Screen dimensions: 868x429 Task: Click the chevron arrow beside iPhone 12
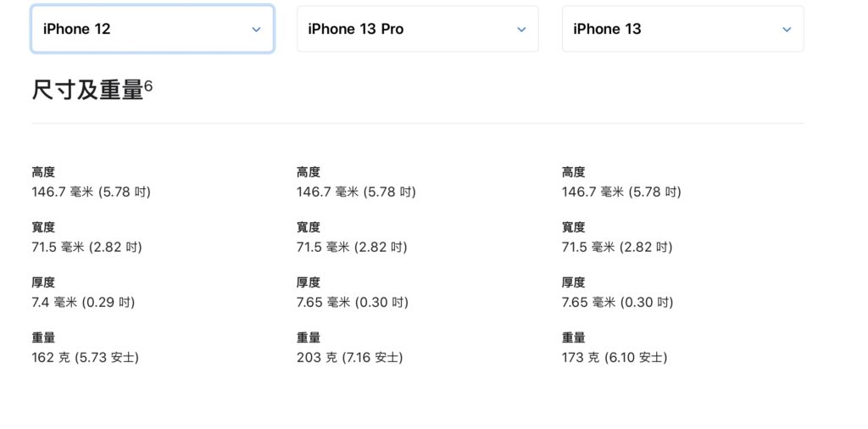(256, 30)
